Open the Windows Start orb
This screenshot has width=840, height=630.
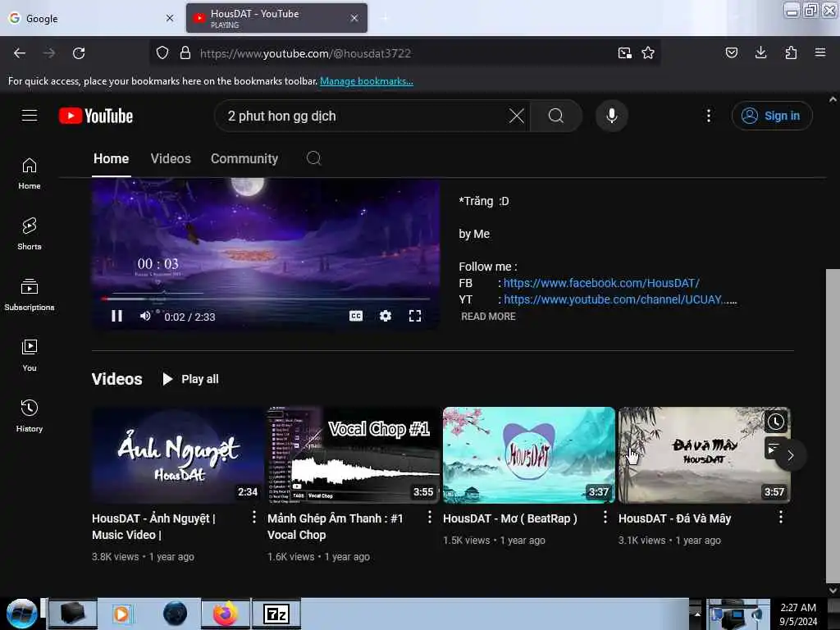21,614
